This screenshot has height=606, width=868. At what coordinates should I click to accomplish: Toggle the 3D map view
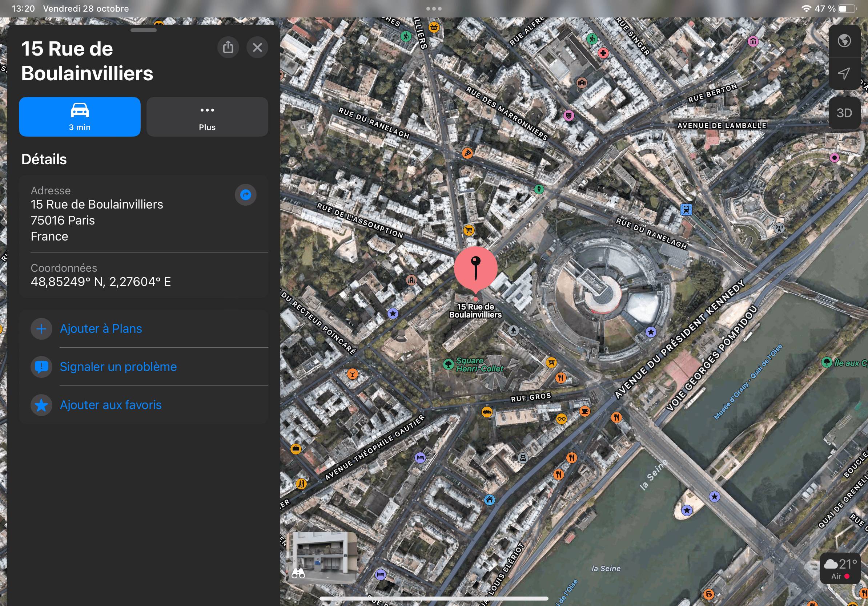point(844,113)
